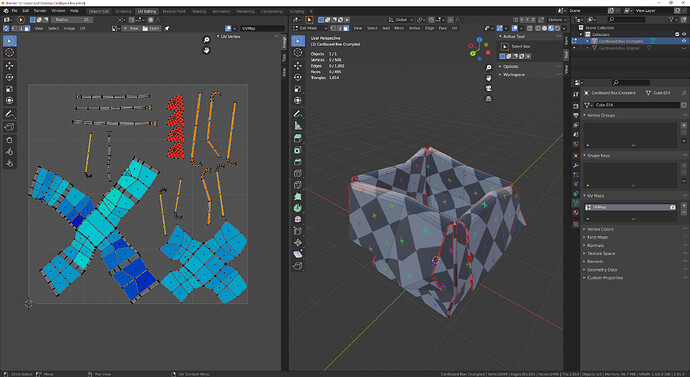The image size is (690, 377).
Task: Toggle visibility eye for Collection row
Action: tap(684, 34)
